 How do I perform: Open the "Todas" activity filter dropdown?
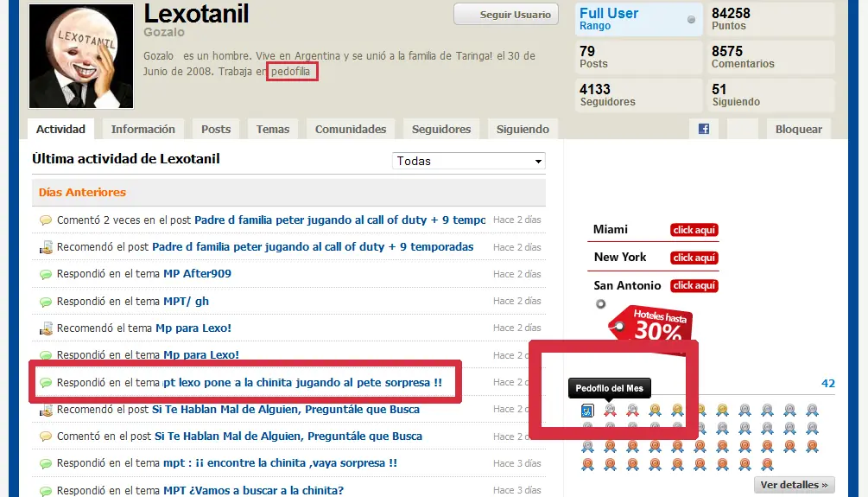[468, 162]
